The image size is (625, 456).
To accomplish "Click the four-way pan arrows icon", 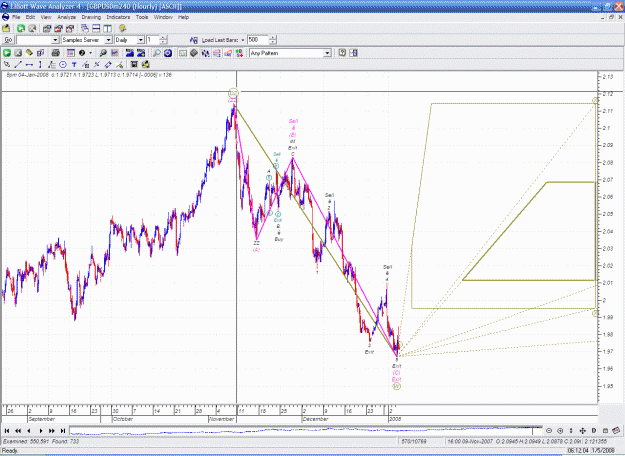I will tap(582, 430).
